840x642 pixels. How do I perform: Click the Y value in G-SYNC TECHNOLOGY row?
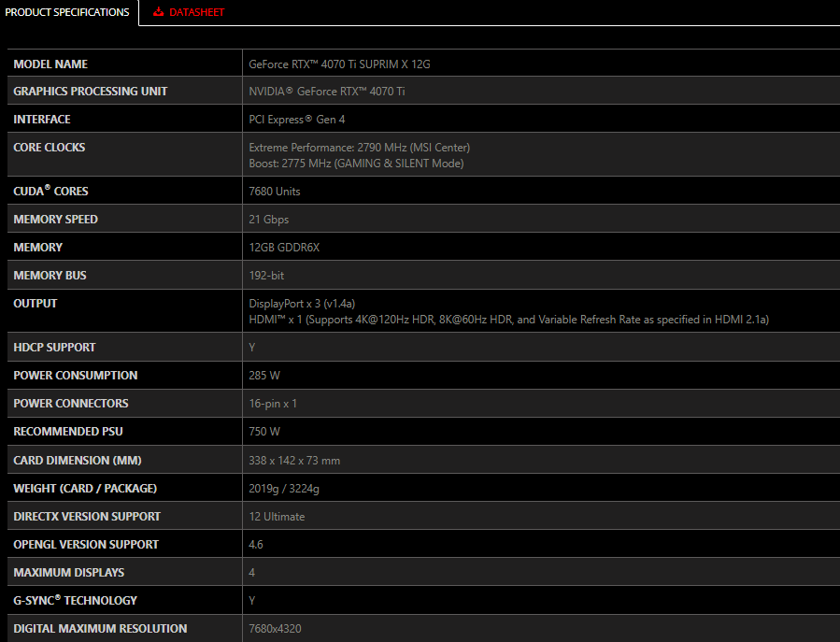(x=251, y=601)
